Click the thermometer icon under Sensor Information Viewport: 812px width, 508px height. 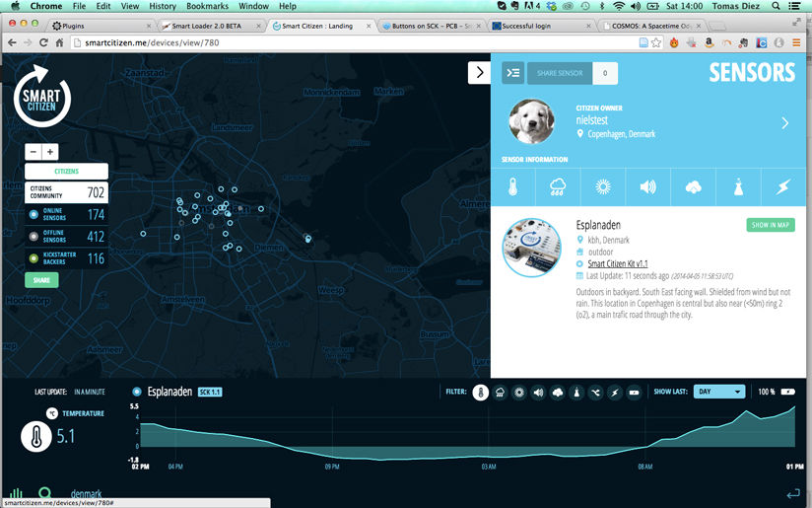[512, 186]
